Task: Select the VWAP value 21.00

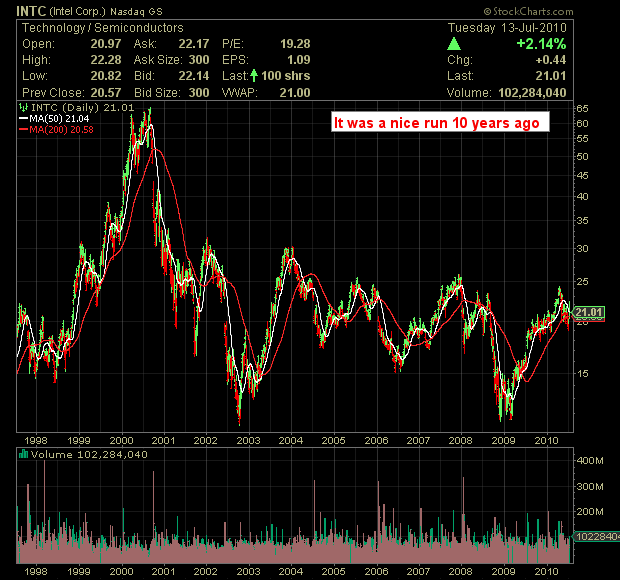Action: coord(295,93)
